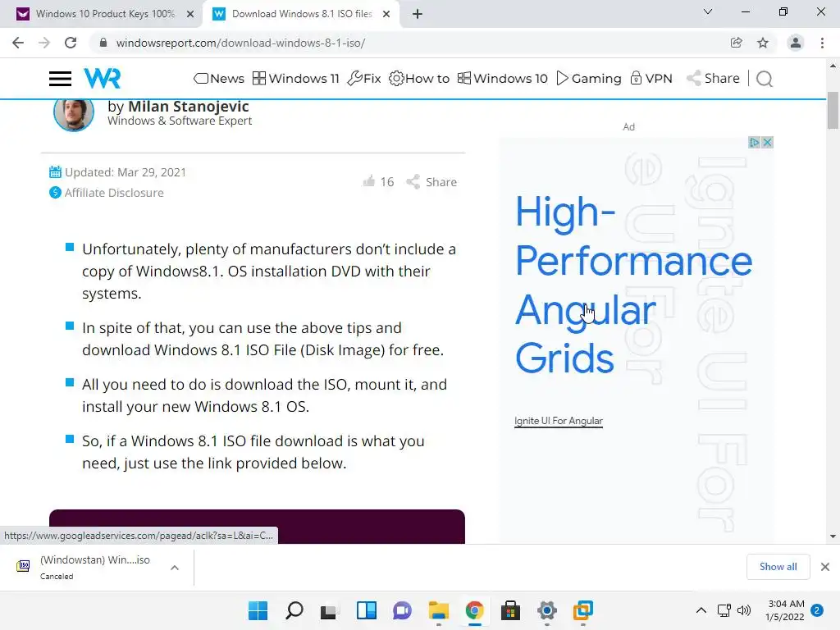Open the Gaming section
The image size is (840, 630).
click(x=589, y=78)
